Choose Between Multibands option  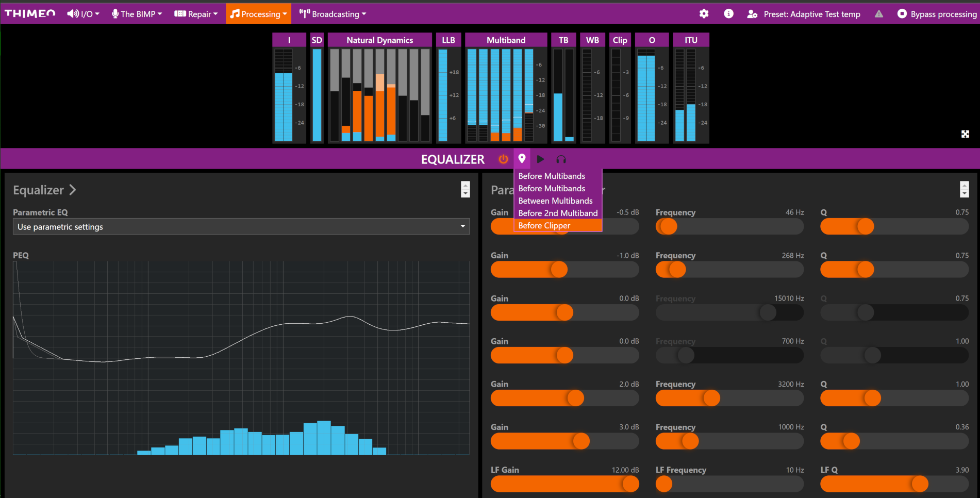coord(555,201)
